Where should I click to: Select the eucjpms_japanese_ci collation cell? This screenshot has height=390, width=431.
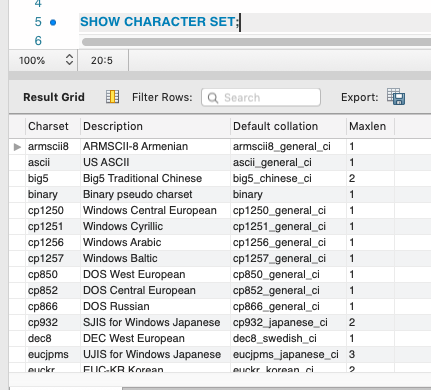point(288,354)
